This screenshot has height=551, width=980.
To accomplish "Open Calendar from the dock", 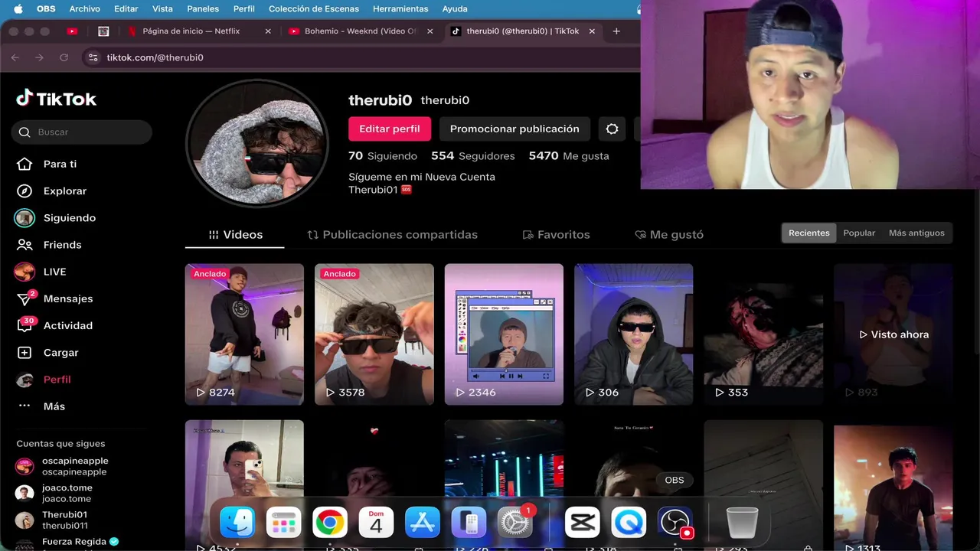I will [x=376, y=523].
